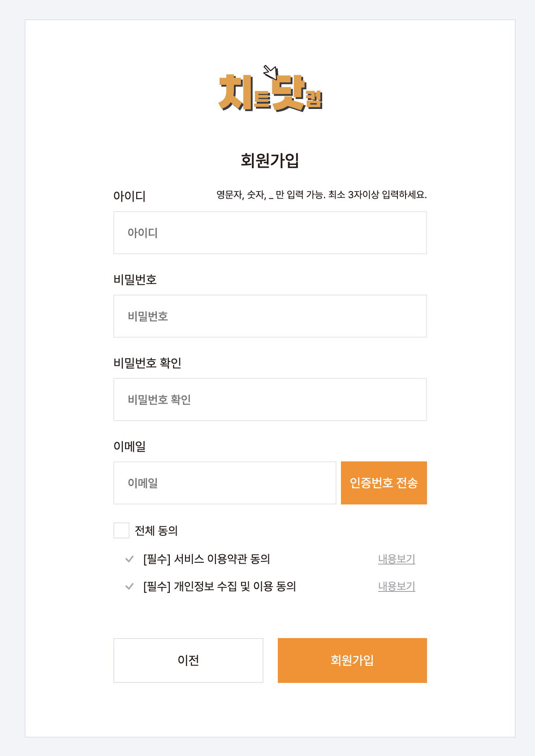Image resolution: width=535 pixels, height=756 pixels.
Task: Go back with the 이전 button
Action: tap(188, 660)
